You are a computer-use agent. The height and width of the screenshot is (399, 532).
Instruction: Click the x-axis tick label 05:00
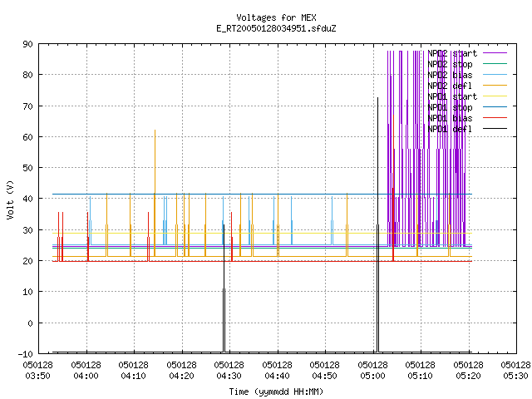[373, 376]
